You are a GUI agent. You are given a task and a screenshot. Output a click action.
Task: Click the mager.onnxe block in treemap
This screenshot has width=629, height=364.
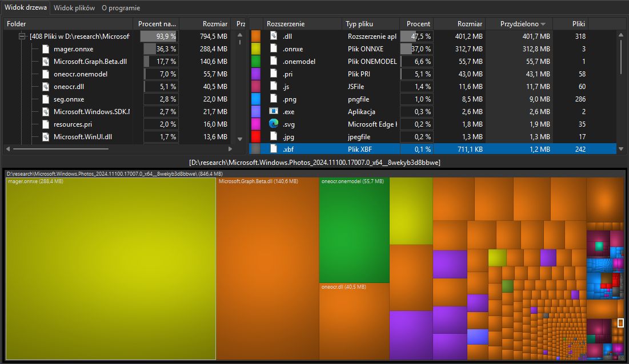[x=111, y=269]
